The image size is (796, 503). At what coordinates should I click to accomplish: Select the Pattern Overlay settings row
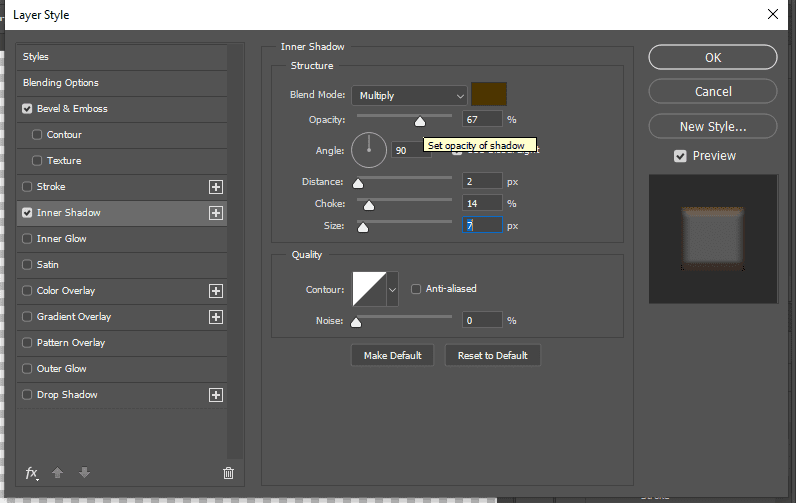pyautogui.click(x=122, y=343)
